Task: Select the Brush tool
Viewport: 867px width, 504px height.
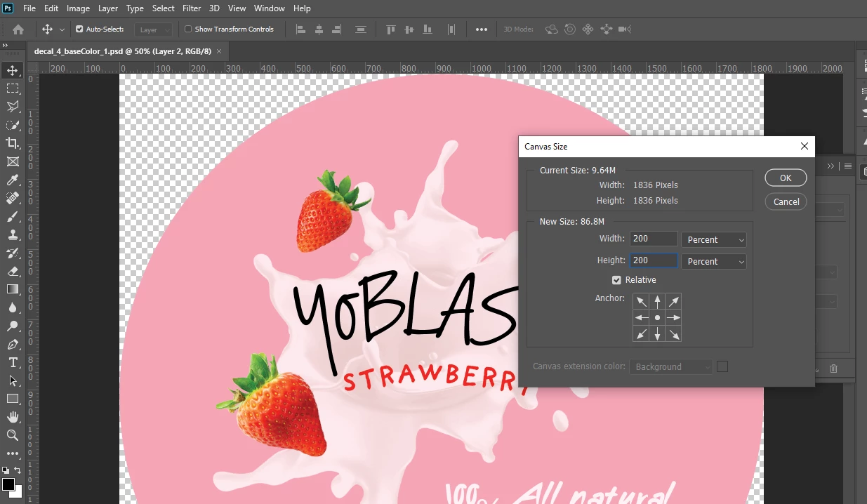Action: 13,217
